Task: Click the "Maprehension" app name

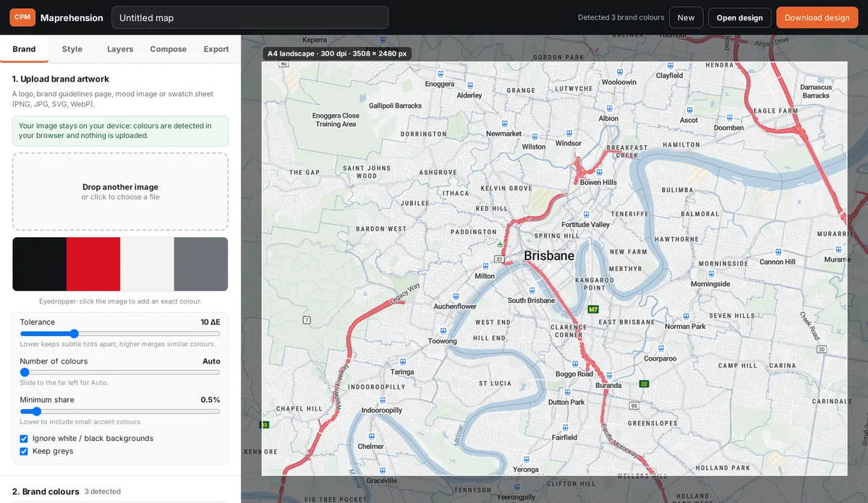Action: (x=72, y=17)
